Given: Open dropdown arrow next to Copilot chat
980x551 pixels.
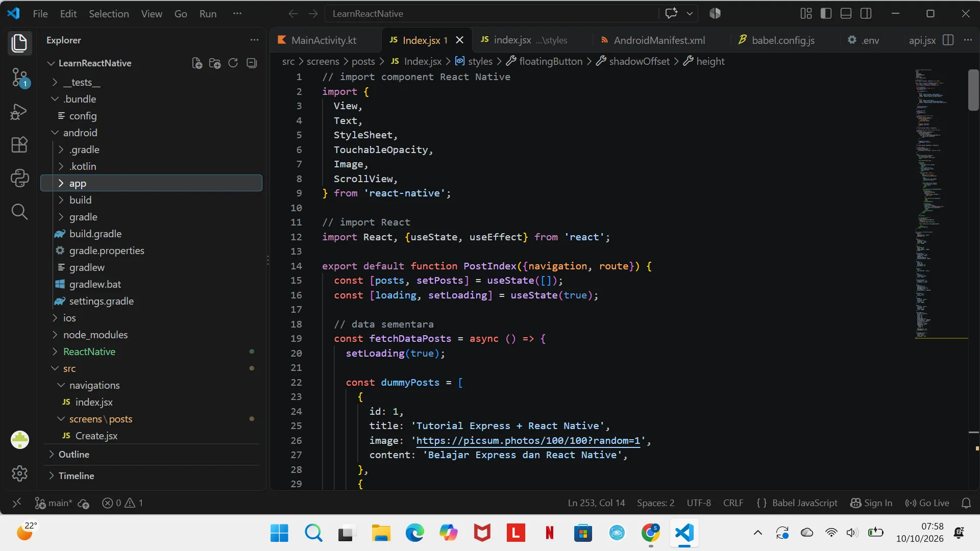Looking at the screenshot, I should [x=690, y=14].
